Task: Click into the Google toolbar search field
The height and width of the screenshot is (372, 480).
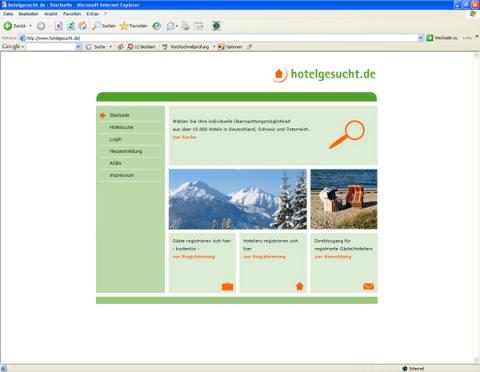Action: click(51, 47)
